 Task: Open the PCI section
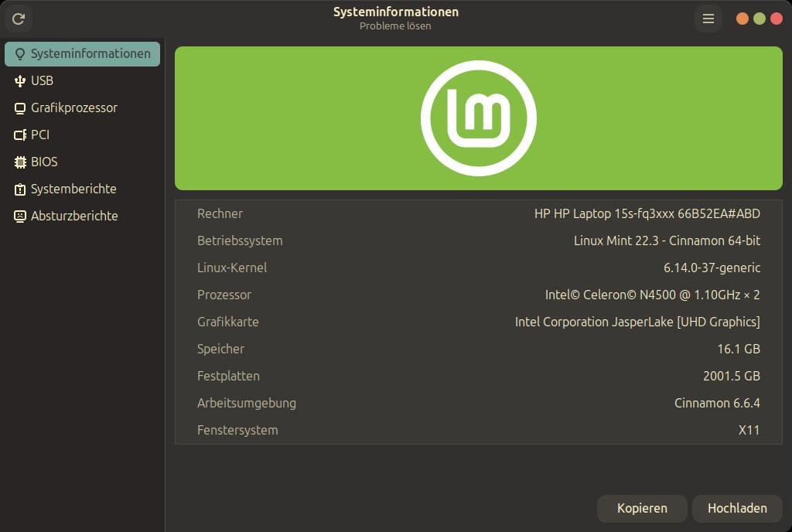(x=82, y=135)
